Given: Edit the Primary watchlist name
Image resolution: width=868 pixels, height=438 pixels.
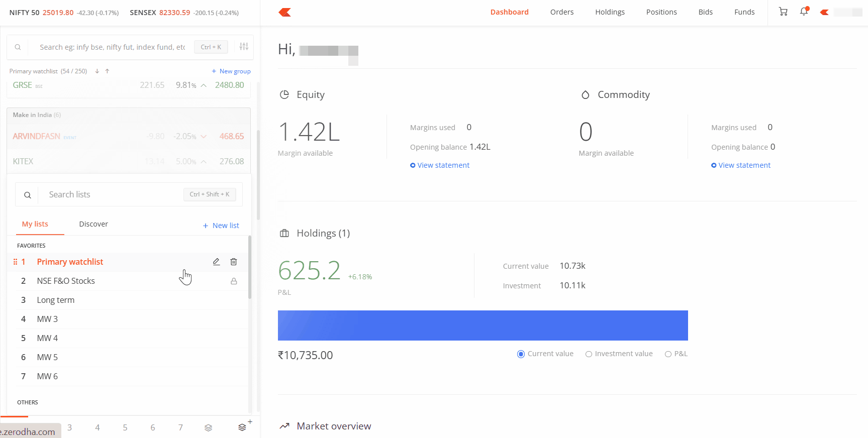Looking at the screenshot, I should (x=216, y=262).
